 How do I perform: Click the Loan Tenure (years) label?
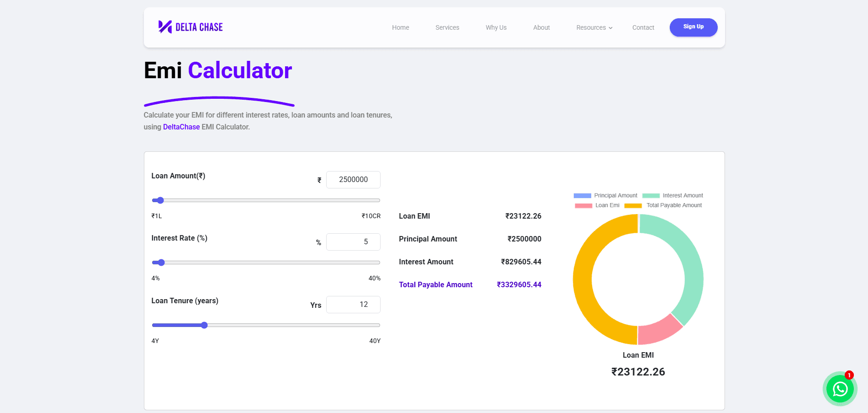click(x=185, y=300)
